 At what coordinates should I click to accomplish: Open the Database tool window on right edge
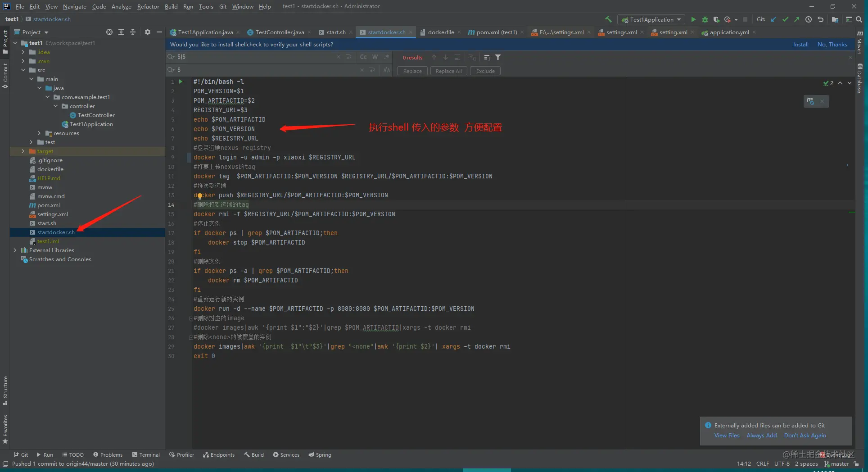point(860,77)
